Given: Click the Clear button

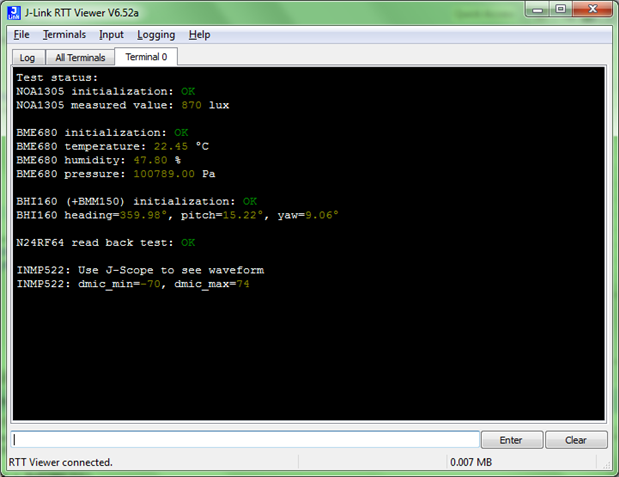Looking at the screenshot, I should [x=576, y=440].
